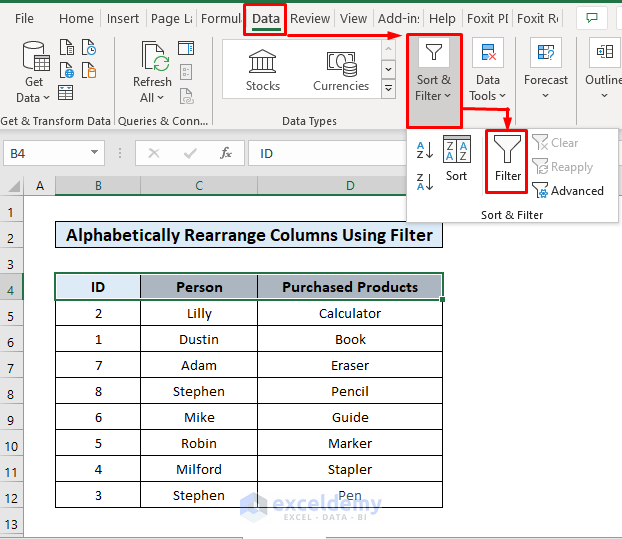Screen dimensions: 622x539
Task: Switch to the Home tab
Action: pyautogui.click(x=76, y=19)
